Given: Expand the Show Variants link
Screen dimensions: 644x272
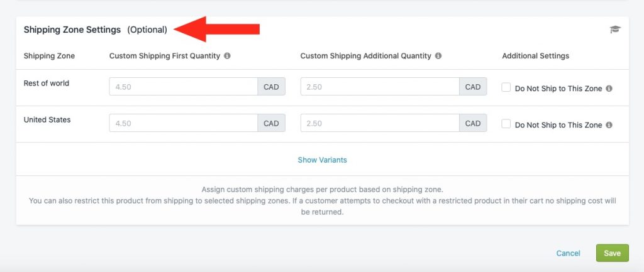Looking at the screenshot, I should pyautogui.click(x=322, y=160).
